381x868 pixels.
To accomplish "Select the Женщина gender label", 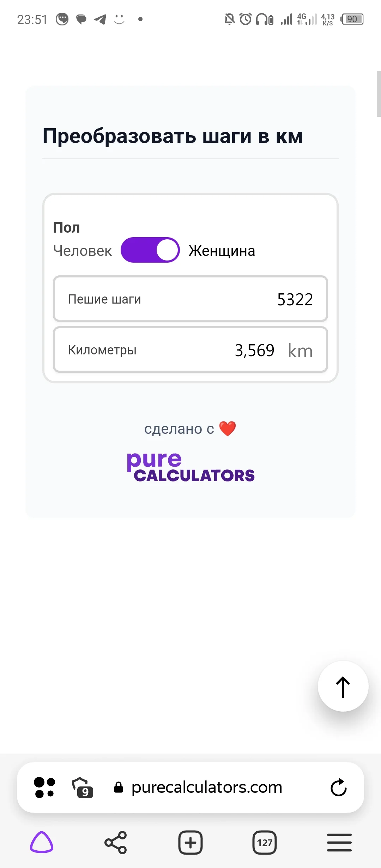I will pyautogui.click(x=222, y=251).
